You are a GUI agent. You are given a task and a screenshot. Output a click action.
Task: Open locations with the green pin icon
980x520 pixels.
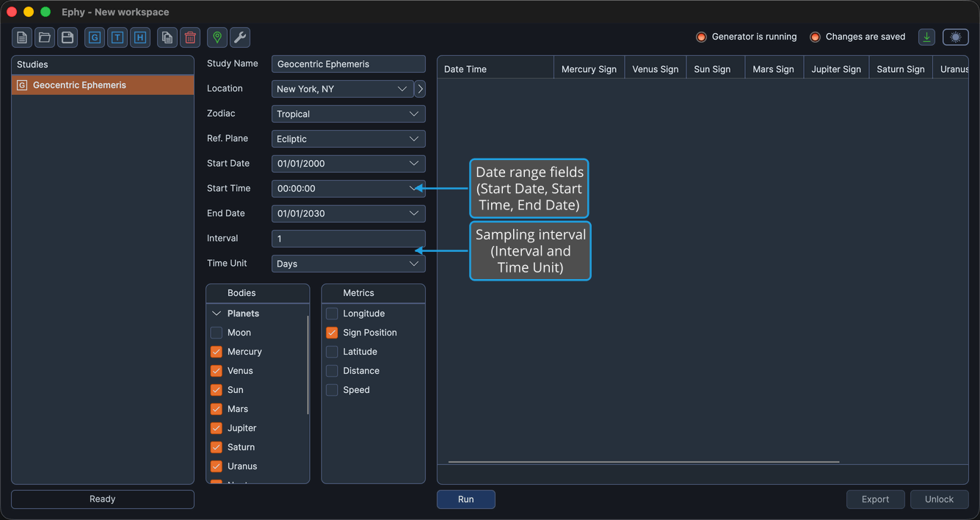tap(217, 37)
